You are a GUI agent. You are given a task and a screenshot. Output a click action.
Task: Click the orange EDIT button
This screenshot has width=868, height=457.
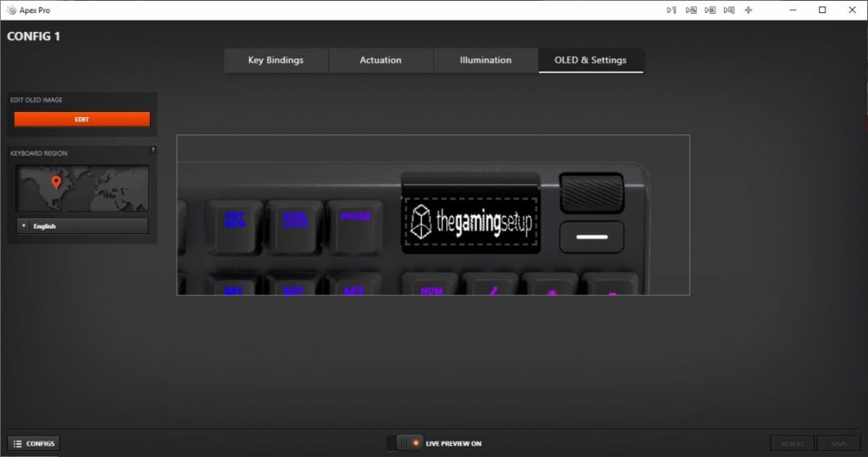coord(82,119)
